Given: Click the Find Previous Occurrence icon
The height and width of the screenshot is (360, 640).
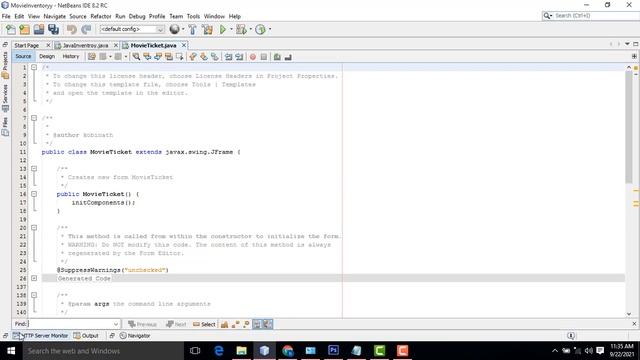Looking at the screenshot, I should pos(147,57).
